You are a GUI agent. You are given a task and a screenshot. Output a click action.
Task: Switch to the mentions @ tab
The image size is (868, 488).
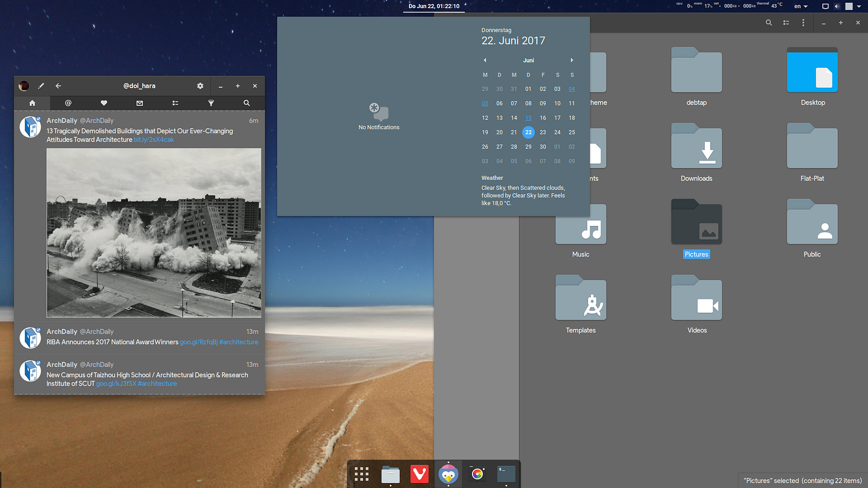(x=68, y=103)
